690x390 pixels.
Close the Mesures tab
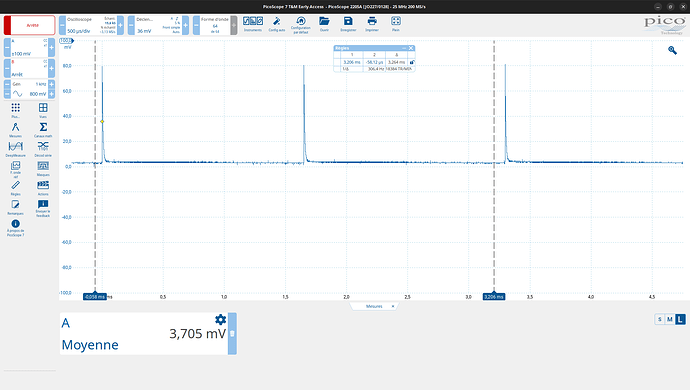393,306
